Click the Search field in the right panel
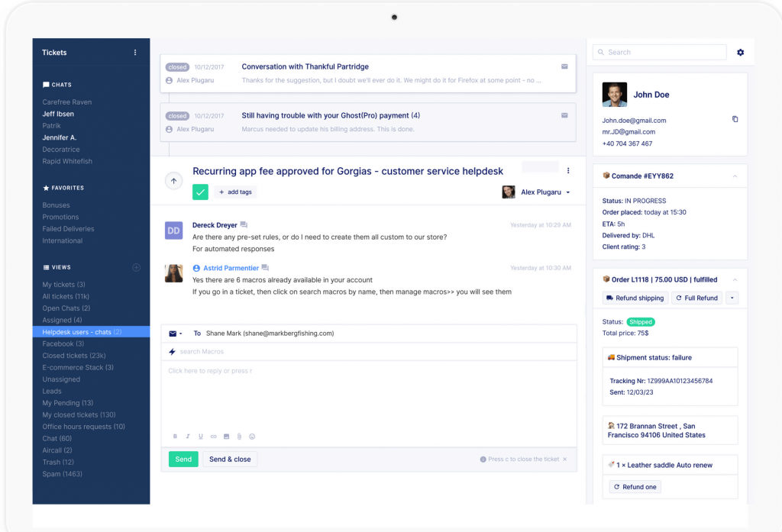Viewport: 782px width, 532px height. pos(659,53)
